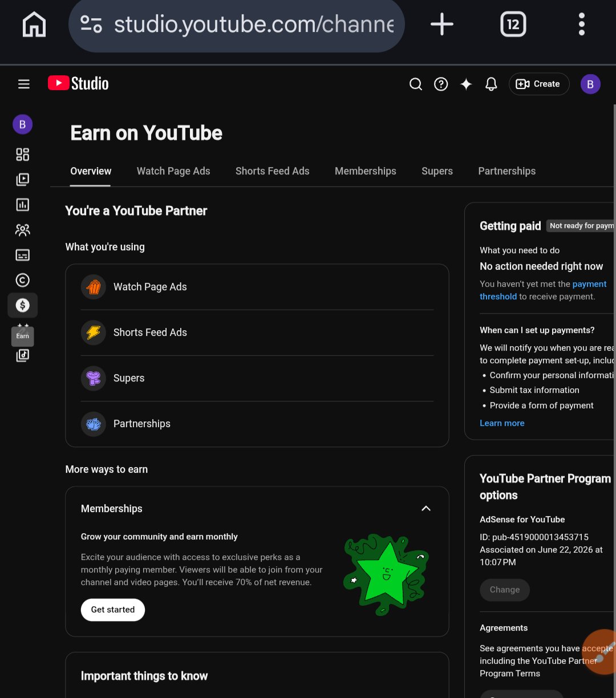
Task: Open Content in the sidebar
Action: pyautogui.click(x=23, y=180)
